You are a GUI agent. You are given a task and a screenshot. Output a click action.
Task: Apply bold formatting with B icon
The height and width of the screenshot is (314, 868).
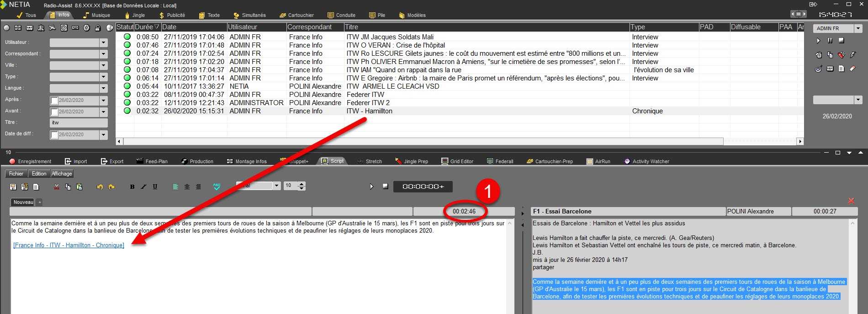point(132,186)
